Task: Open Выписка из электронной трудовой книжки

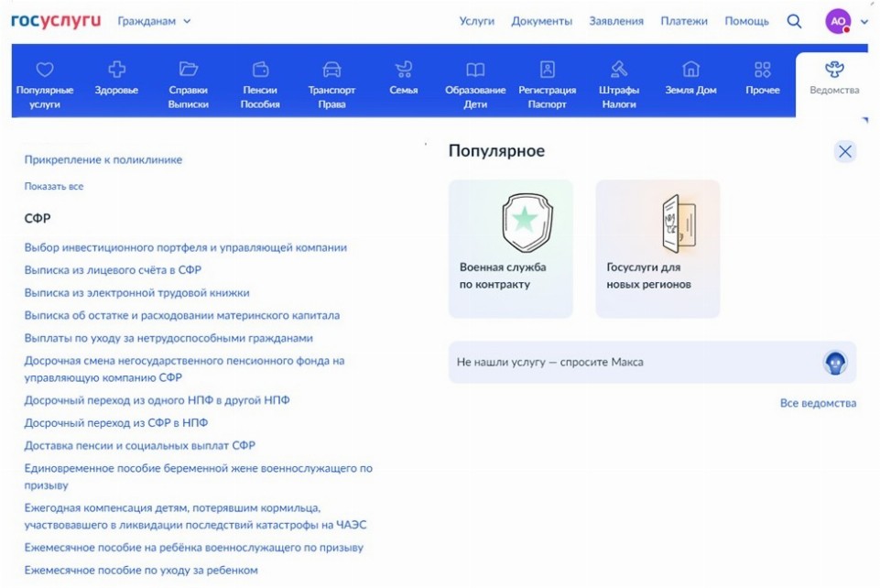Action: point(136,293)
